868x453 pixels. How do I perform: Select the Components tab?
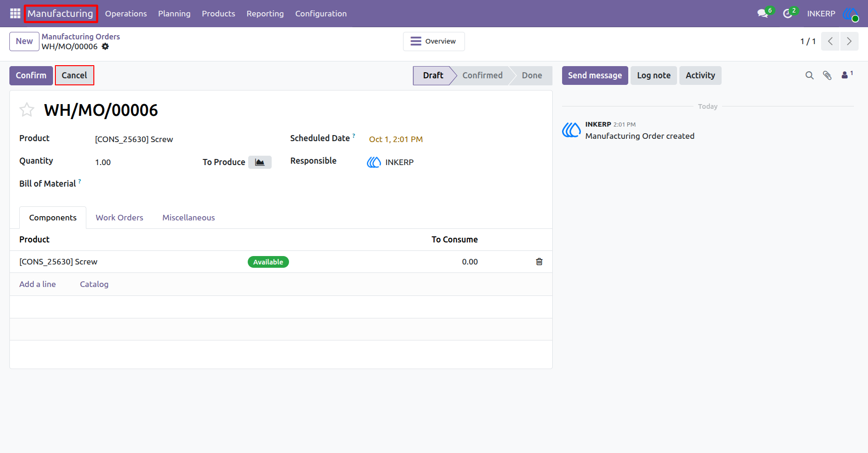53,218
